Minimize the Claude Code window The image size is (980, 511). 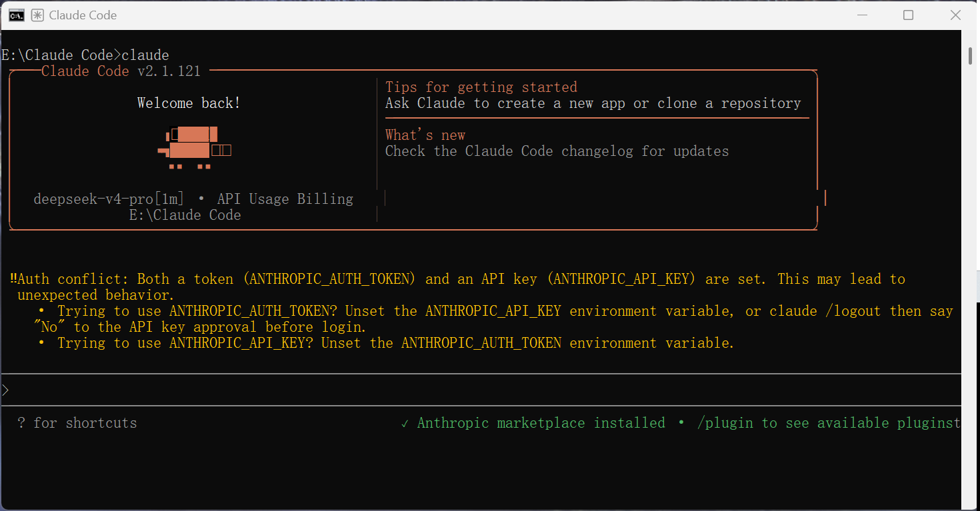(x=861, y=15)
